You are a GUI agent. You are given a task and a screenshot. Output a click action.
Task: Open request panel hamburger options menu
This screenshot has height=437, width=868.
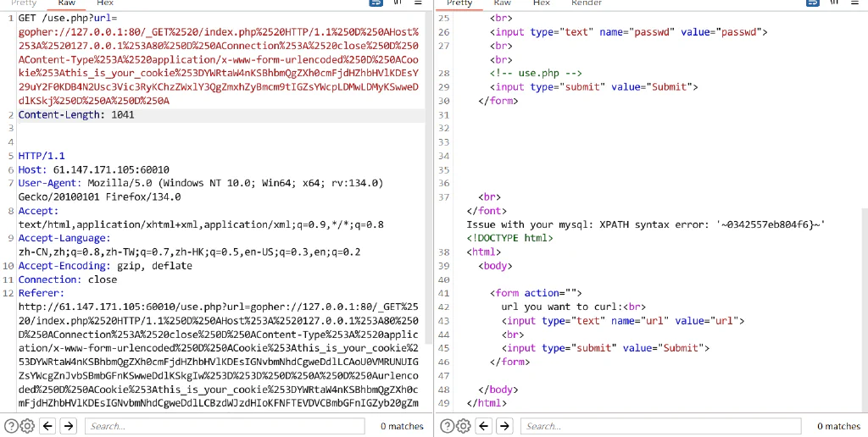point(418,3)
